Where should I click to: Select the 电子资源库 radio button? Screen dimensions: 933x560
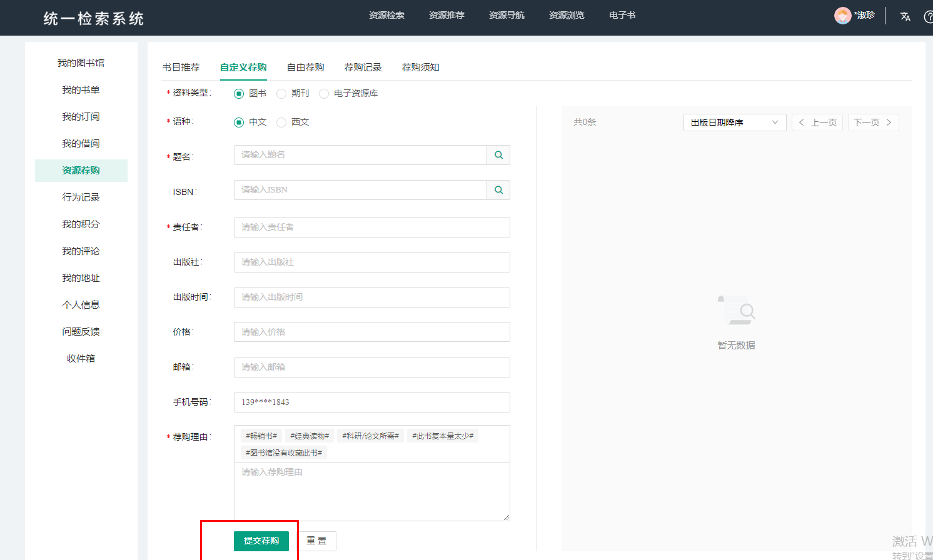coord(324,94)
